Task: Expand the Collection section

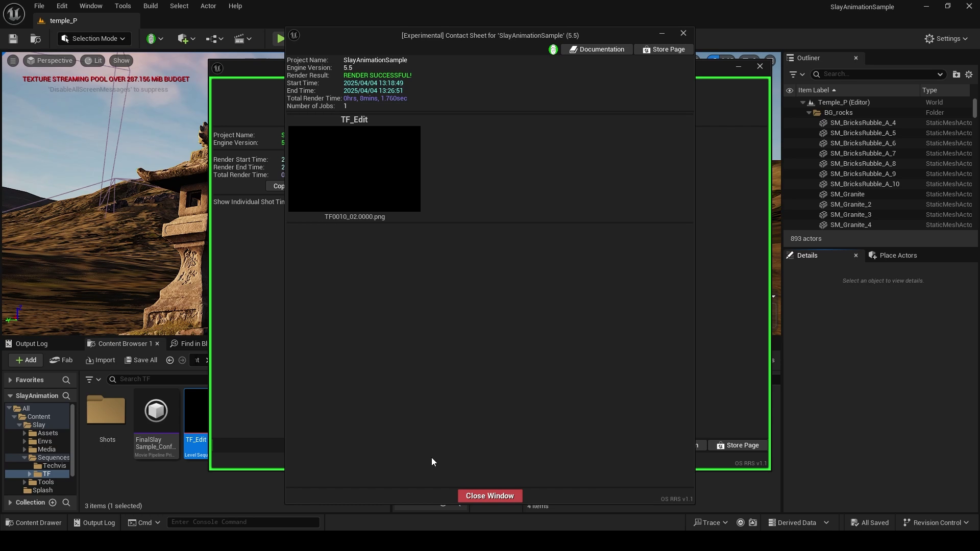Action: point(10,503)
